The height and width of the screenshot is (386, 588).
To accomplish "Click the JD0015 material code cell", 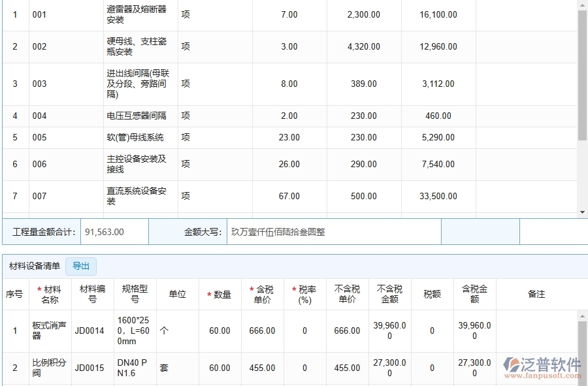I will click(x=90, y=368).
